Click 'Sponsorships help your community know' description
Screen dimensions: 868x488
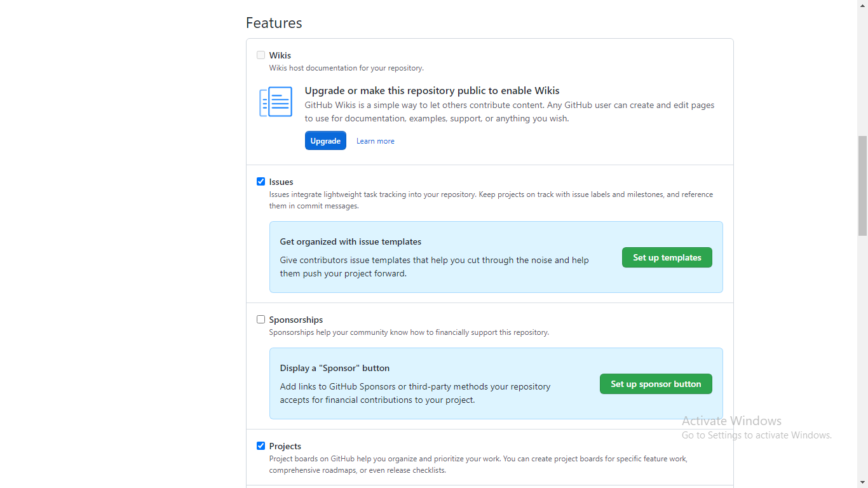[409, 332]
